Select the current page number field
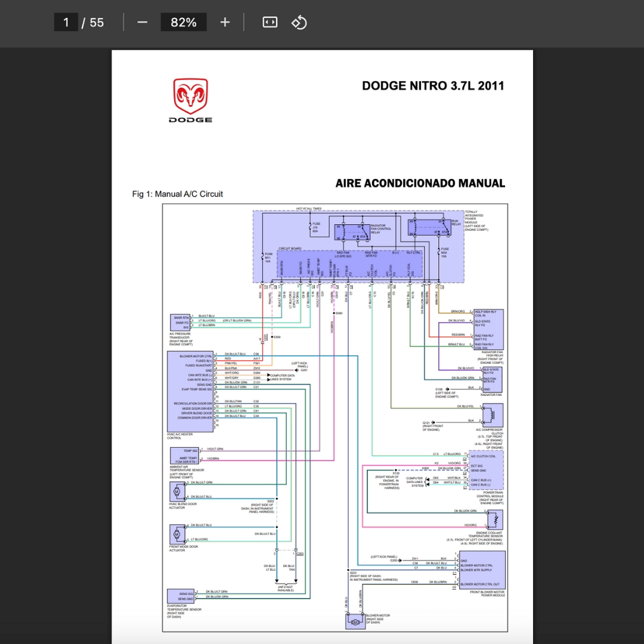This screenshot has width=644, height=644. click(x=66, y=22)
